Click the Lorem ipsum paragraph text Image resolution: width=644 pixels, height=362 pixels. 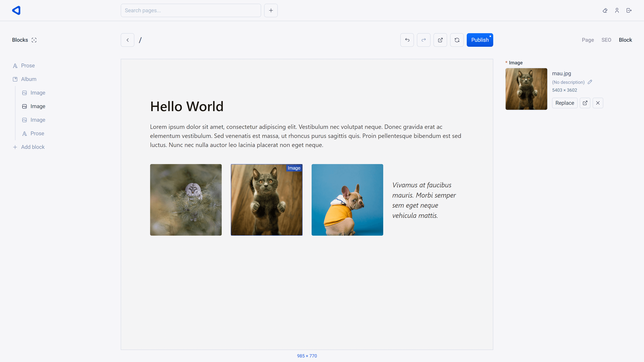[x=306, y=136]
